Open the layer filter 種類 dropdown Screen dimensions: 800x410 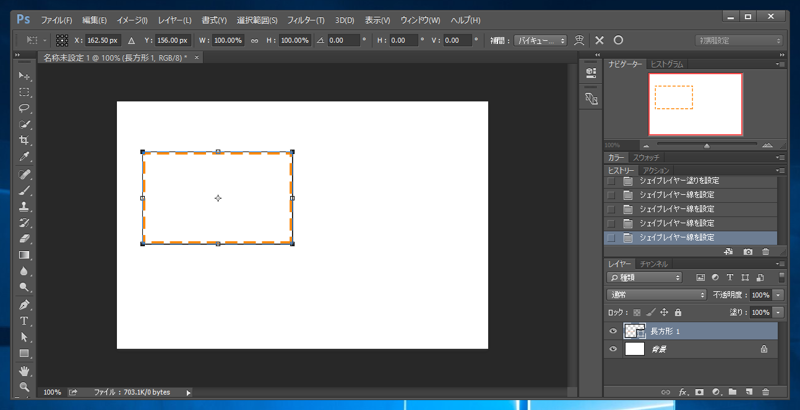tap(644, 277)
